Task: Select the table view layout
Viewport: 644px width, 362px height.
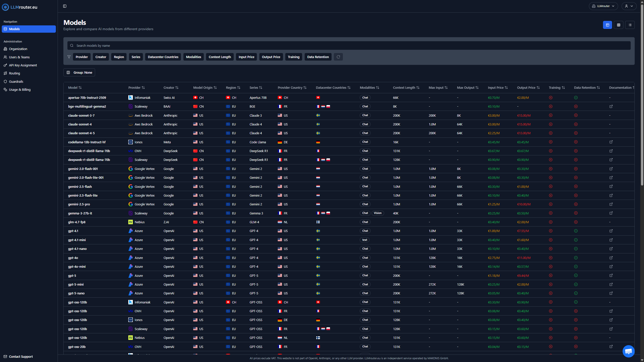Action: click(x=607, y=25)
